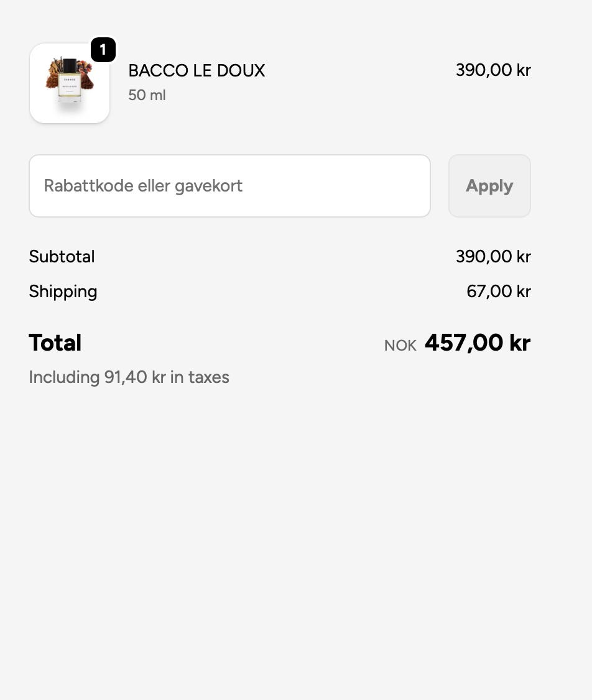Click the word Including in tax note
The width and height of the screenshot is (592, 700).
(x=64, y=377)
